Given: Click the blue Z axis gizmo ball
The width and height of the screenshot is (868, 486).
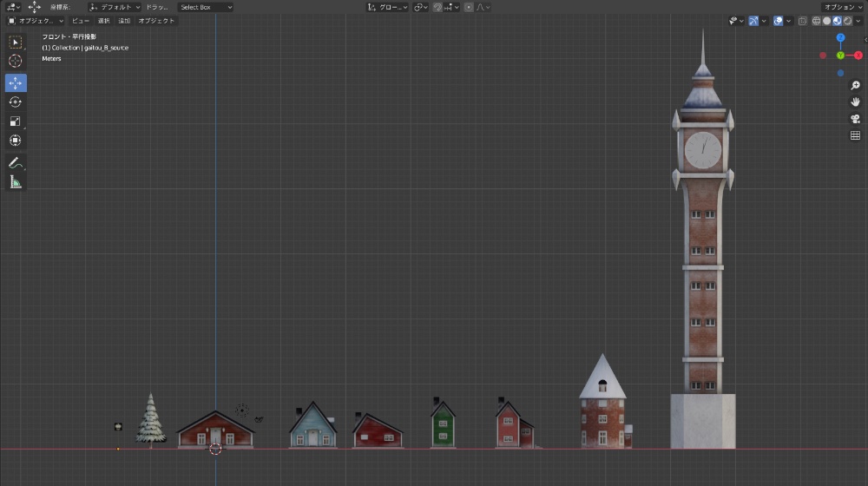Looking at the screenshot, I should (840, 37).
